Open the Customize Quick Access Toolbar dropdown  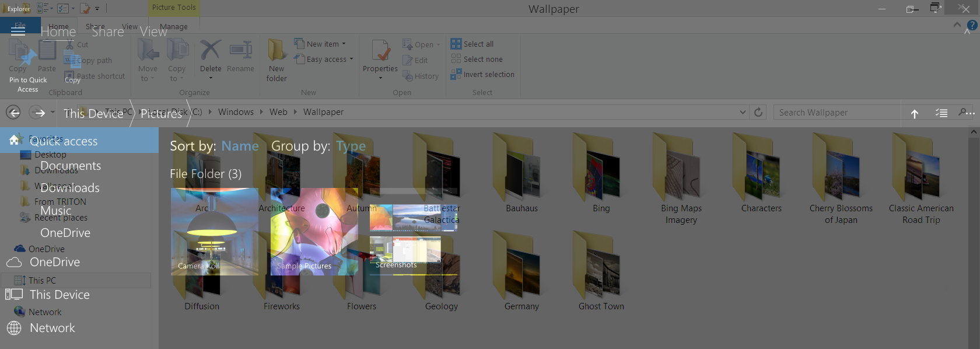point(97,9)
